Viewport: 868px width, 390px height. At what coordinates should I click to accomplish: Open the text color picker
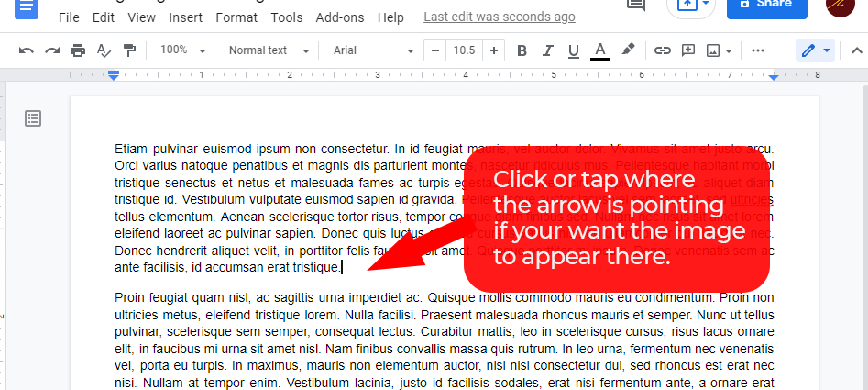[600, 51]
